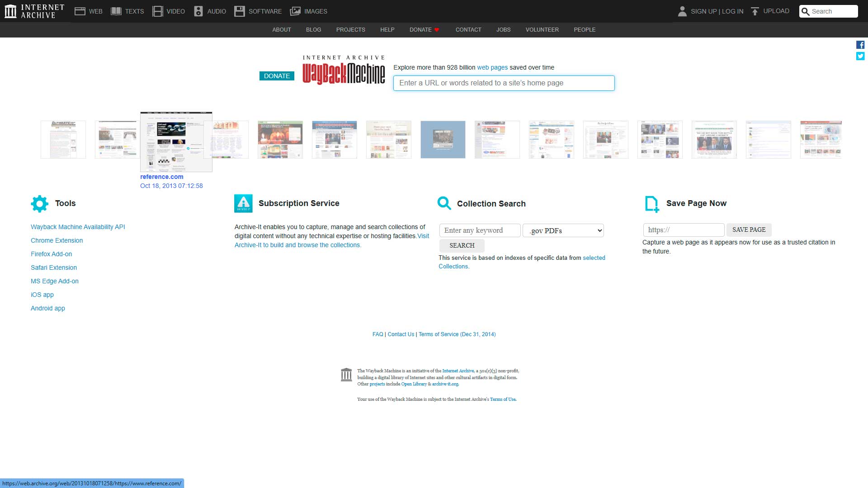
Task: Click the SEARCH button under Collection Search
Action: pos(462,245)
